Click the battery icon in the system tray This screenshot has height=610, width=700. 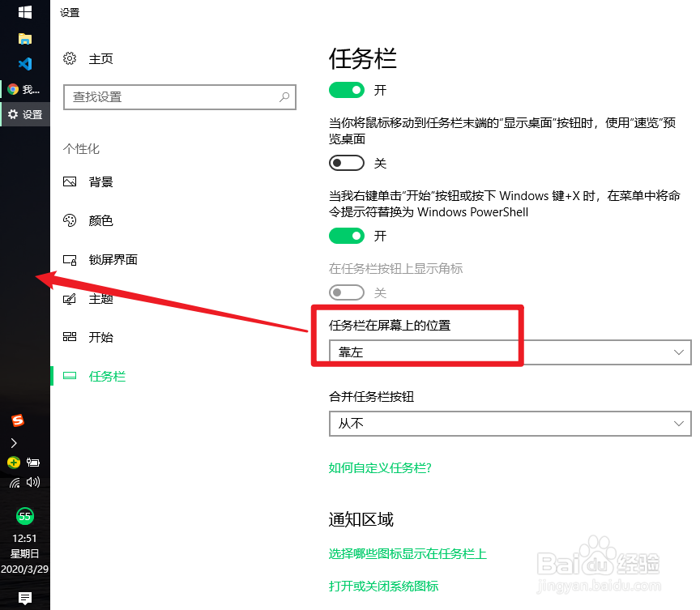pyautogui.click(x=33, y=462)
